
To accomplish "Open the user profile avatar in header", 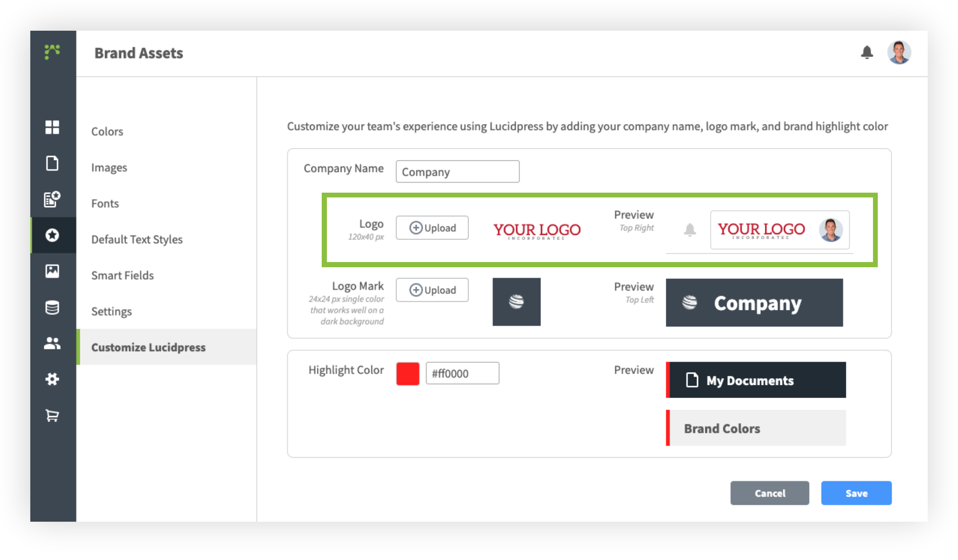I will point(899,52).
